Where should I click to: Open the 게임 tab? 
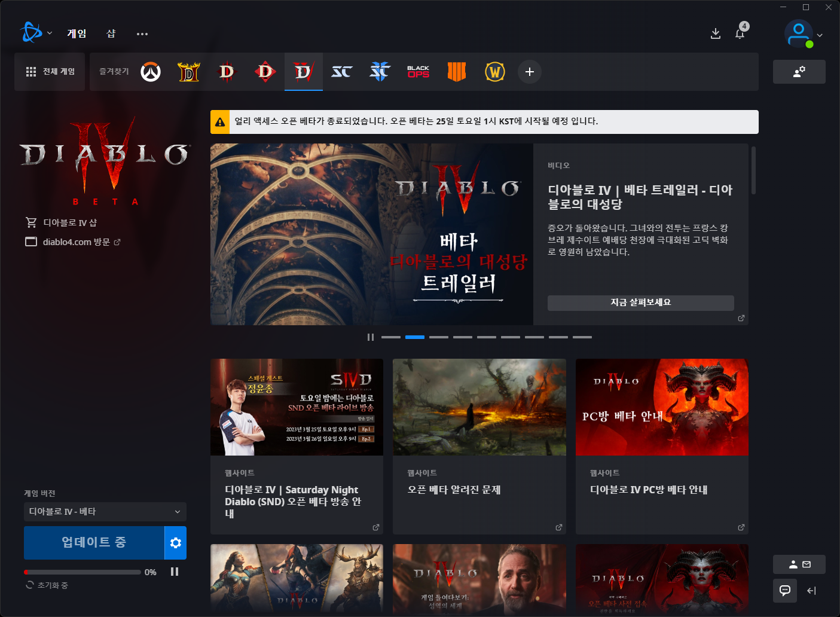click(x=77, y=33)
